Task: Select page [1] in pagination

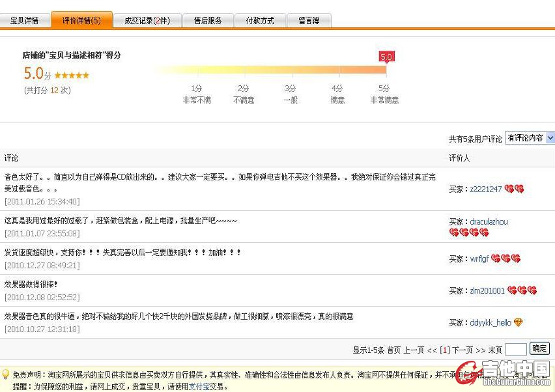Action: click(445, 350)
